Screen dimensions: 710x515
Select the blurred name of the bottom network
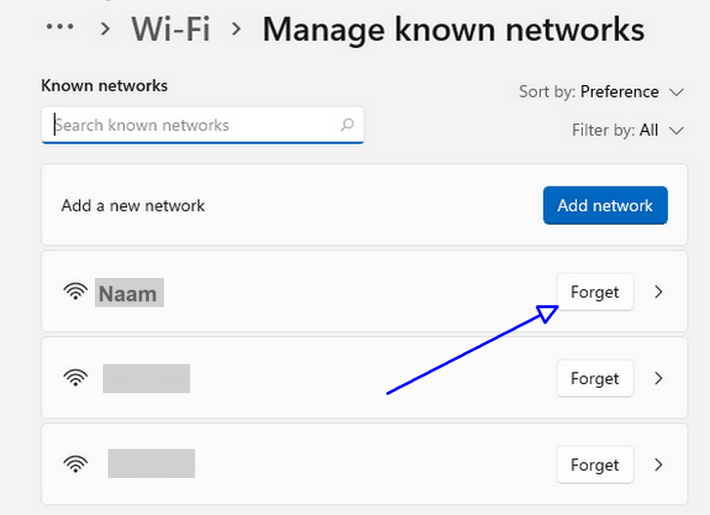tap(151, 464)
